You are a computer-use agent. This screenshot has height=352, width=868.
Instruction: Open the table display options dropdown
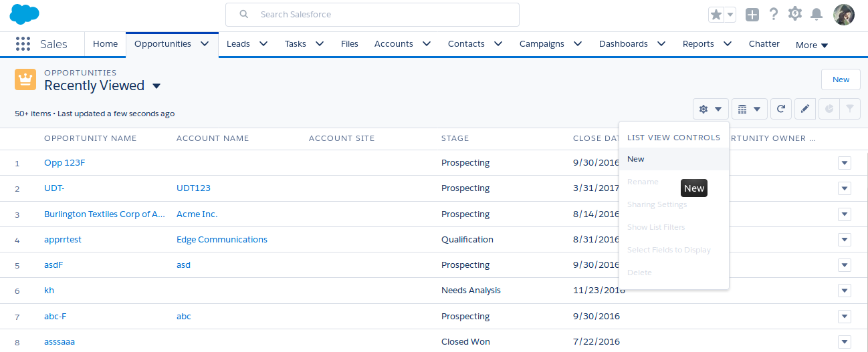point(749,109)
